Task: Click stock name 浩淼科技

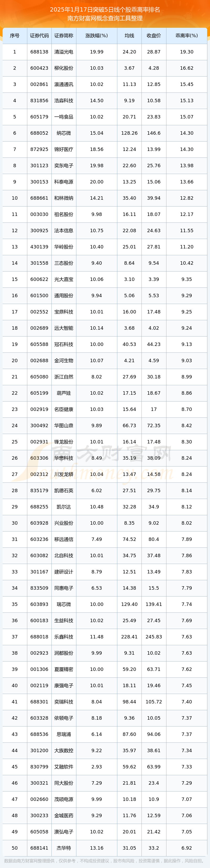Action: (x=64, y=100)
